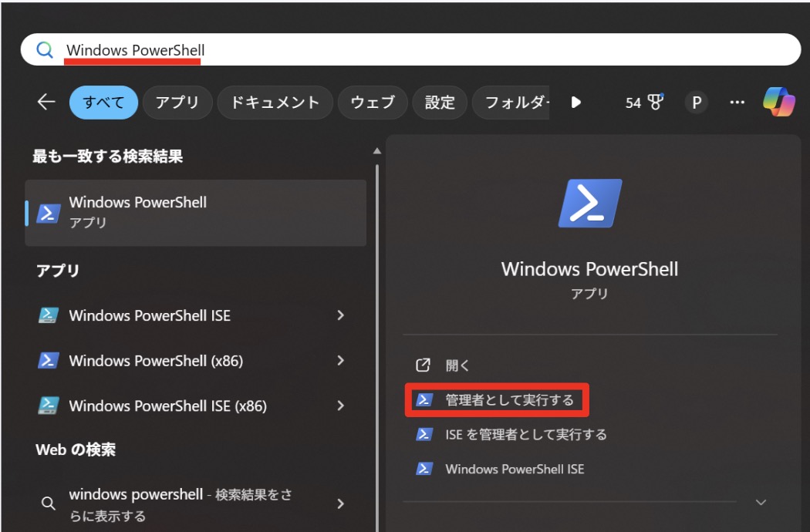Switch to the アプリ filter tab
The image size is (810, 532).
pyautogui.click(x=177, y=103)
